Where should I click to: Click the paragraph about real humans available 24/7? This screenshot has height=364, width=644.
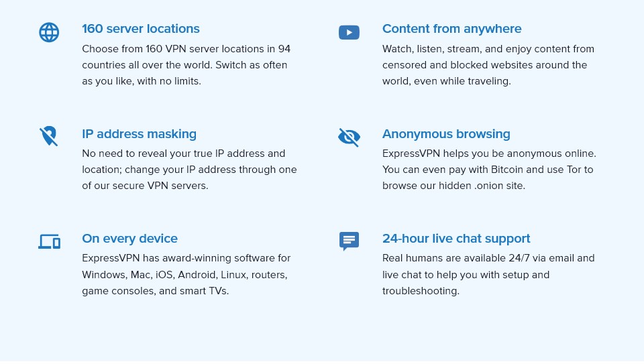pyautogui.click(x=488, y=275)
